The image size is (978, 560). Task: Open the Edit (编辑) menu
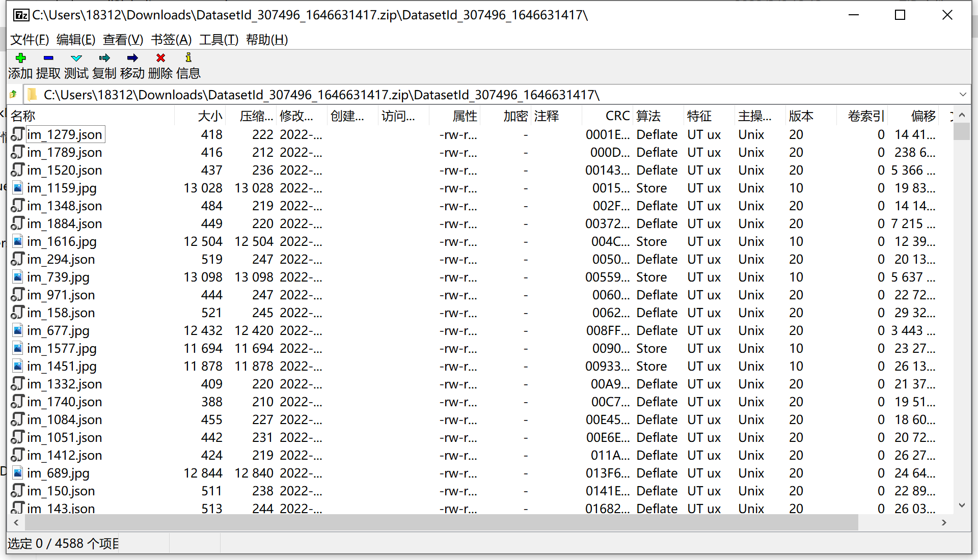[x=76, y=40]
